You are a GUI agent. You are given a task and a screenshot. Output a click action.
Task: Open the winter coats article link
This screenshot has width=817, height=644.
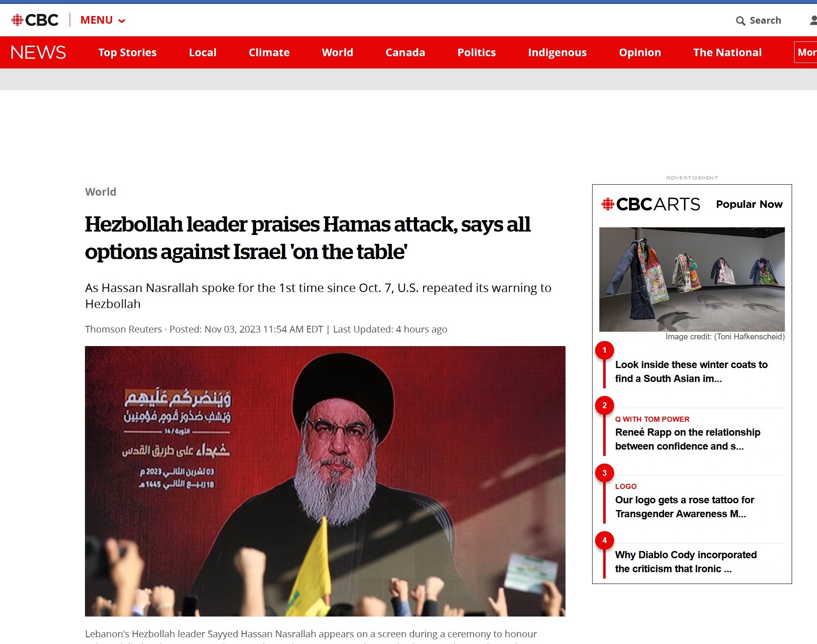(x=691, y=371)
